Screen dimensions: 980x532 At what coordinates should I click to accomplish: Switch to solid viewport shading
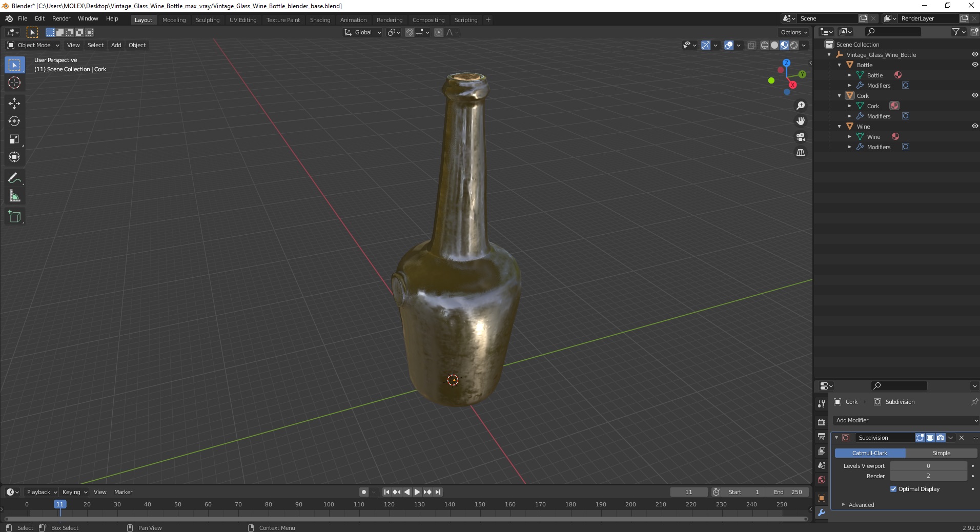click(x=774, y=45)
